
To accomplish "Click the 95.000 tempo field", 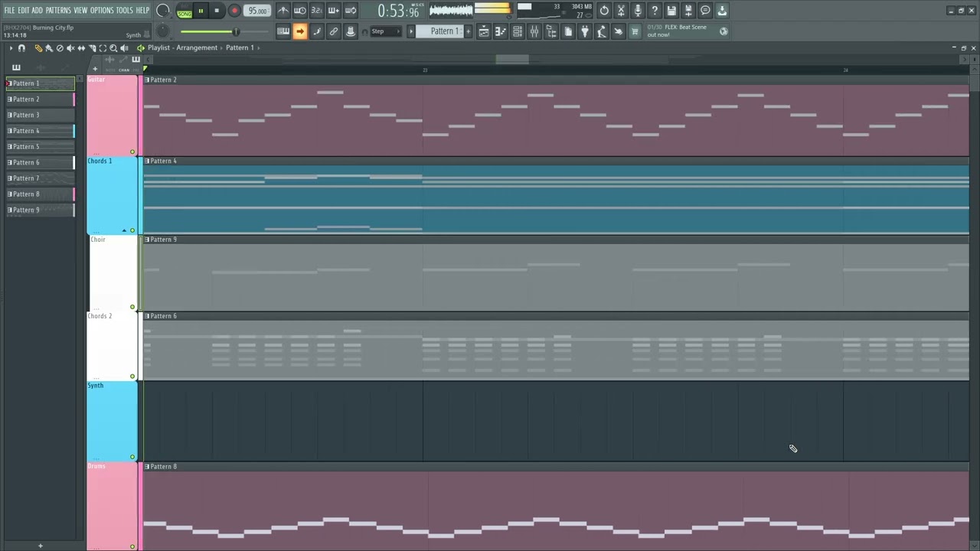I will pyautogui.click(x=257, y=11).
